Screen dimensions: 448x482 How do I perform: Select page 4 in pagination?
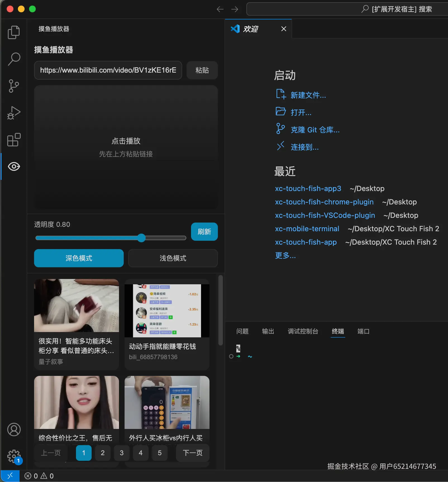coord(141,453)
